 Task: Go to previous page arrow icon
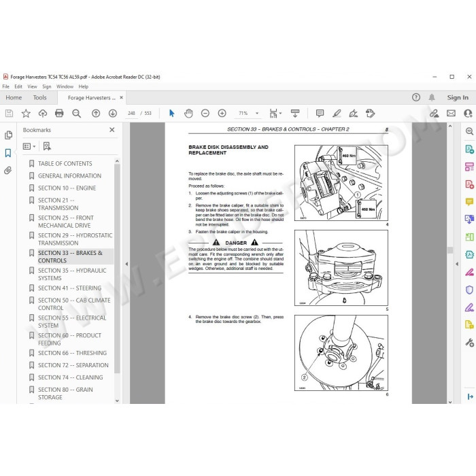point(96,114)
